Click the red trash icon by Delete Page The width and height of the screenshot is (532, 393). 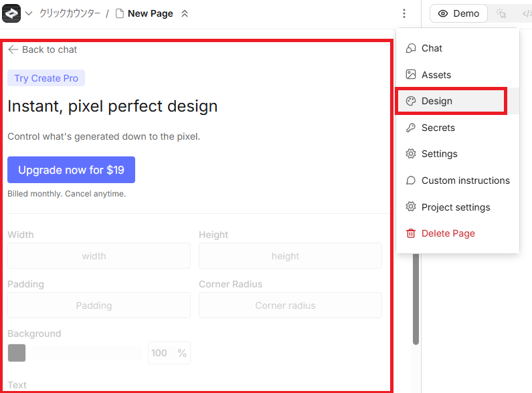tap(410, 233)
